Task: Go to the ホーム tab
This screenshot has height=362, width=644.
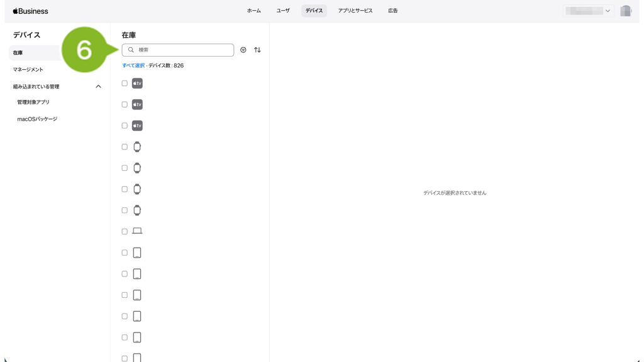Action: (x=253, y=11)
